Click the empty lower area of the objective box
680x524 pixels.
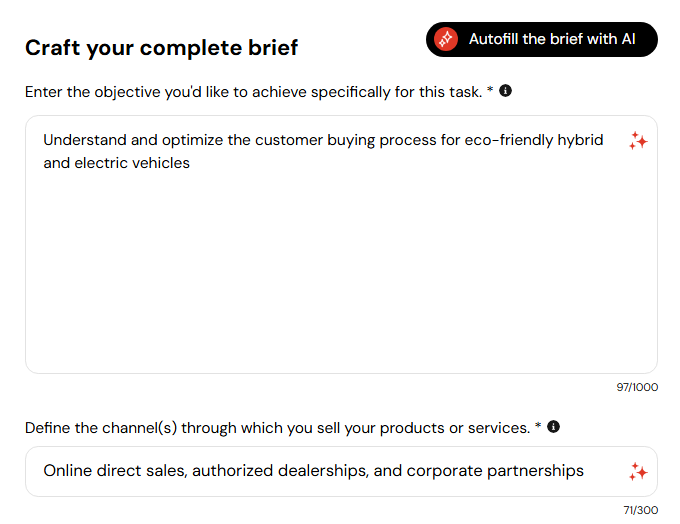[x=341, y=278]
